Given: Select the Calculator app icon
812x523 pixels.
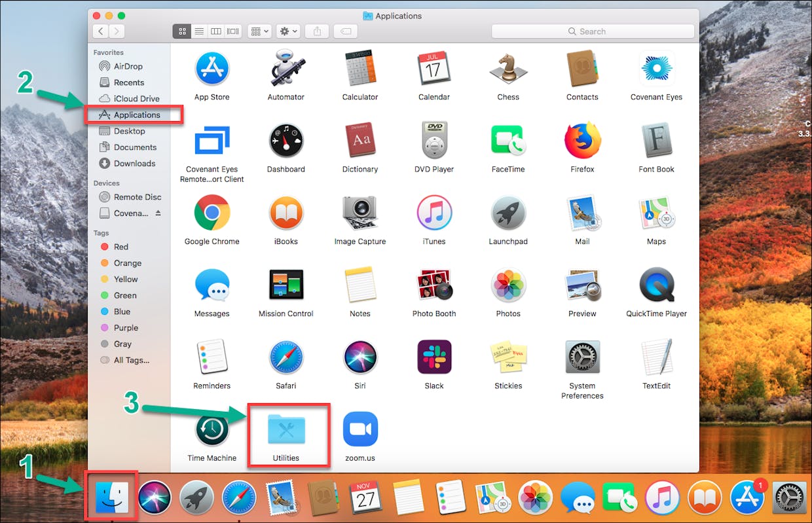Looking at the screenshot, I should point(360,68).
